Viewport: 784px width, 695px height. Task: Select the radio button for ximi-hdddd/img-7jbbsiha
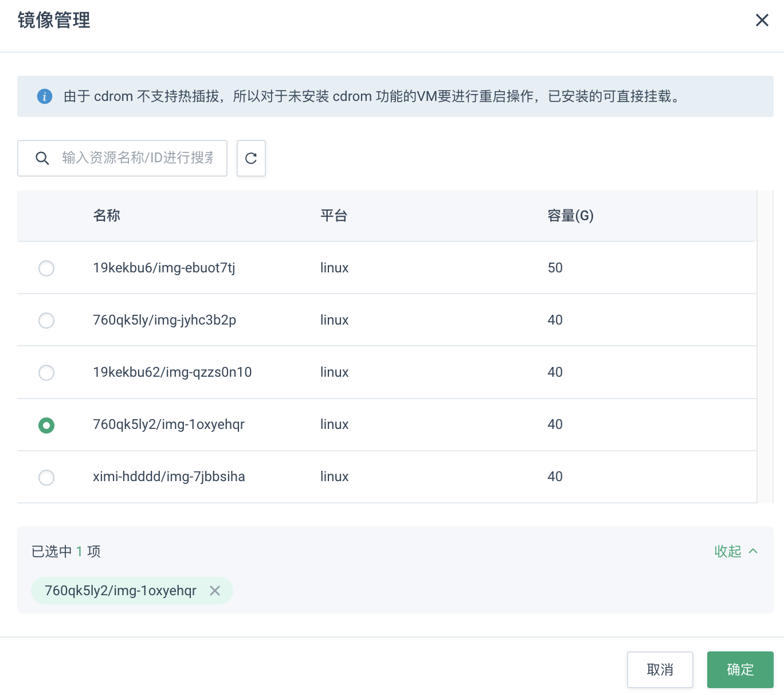pyautogui.click(x=46, y=477)
